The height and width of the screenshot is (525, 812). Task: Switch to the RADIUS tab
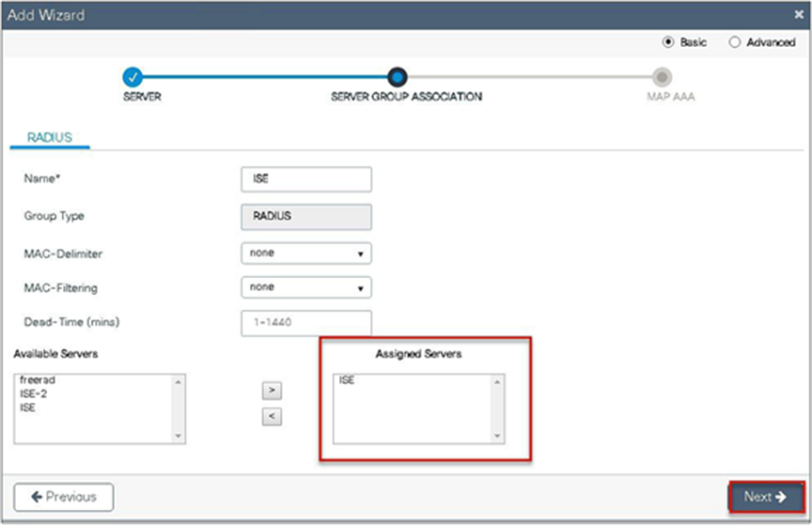click(50, 137)
